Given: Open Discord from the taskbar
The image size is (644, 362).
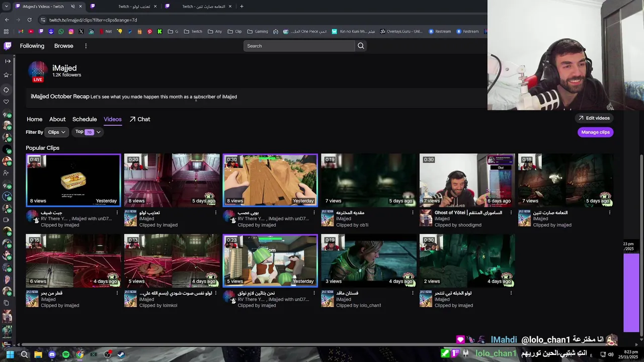Looking at the screenshot, I should 52,354.
